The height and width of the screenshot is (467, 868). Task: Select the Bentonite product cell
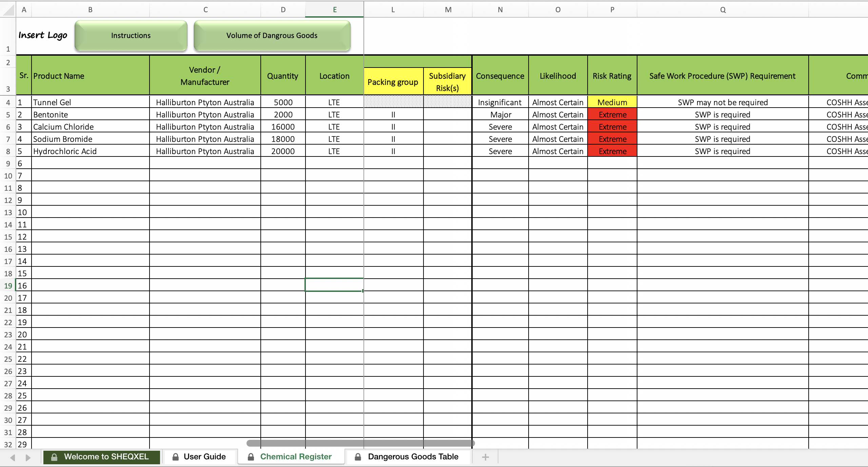point(91,115)
